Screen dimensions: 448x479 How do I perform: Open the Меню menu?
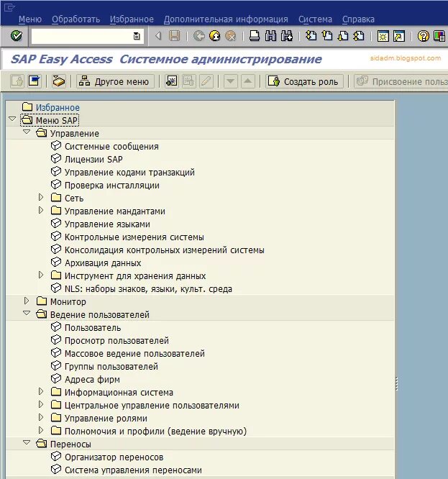(30, 19)
